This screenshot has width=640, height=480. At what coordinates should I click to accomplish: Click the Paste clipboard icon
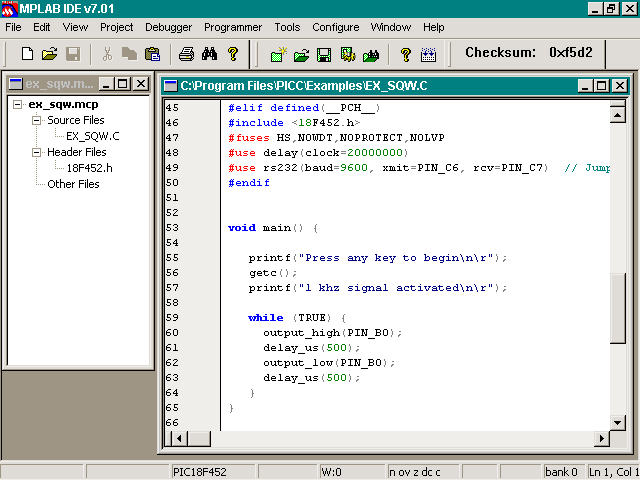click(x=152, y=54)
